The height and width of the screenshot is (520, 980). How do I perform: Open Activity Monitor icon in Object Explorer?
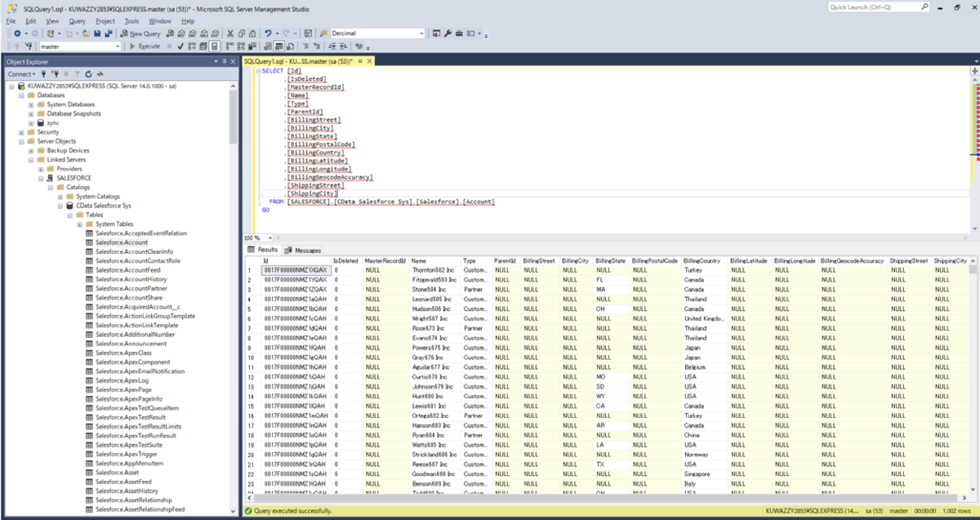click(99, 73)
